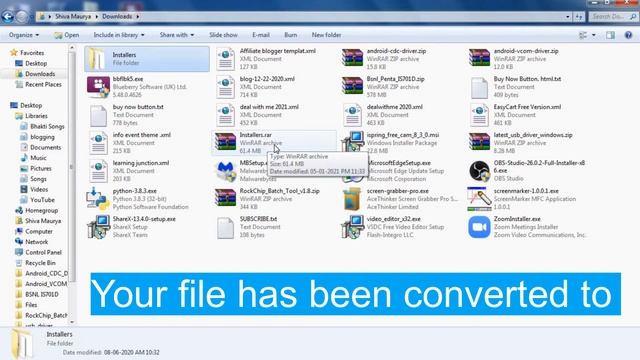Expand the arrow after Downloads in the path

(x=138, y=16)
